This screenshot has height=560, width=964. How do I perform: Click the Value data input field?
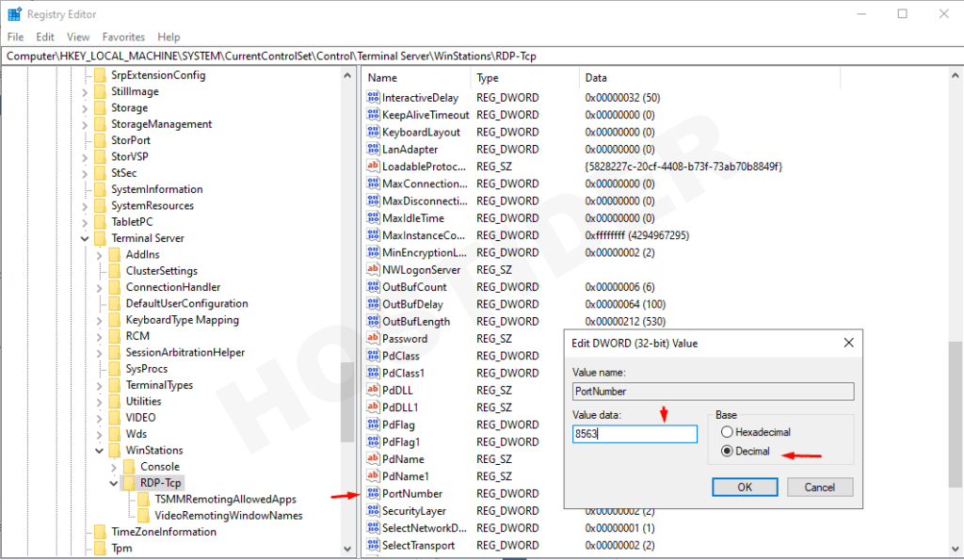click(x=634, y=434)
